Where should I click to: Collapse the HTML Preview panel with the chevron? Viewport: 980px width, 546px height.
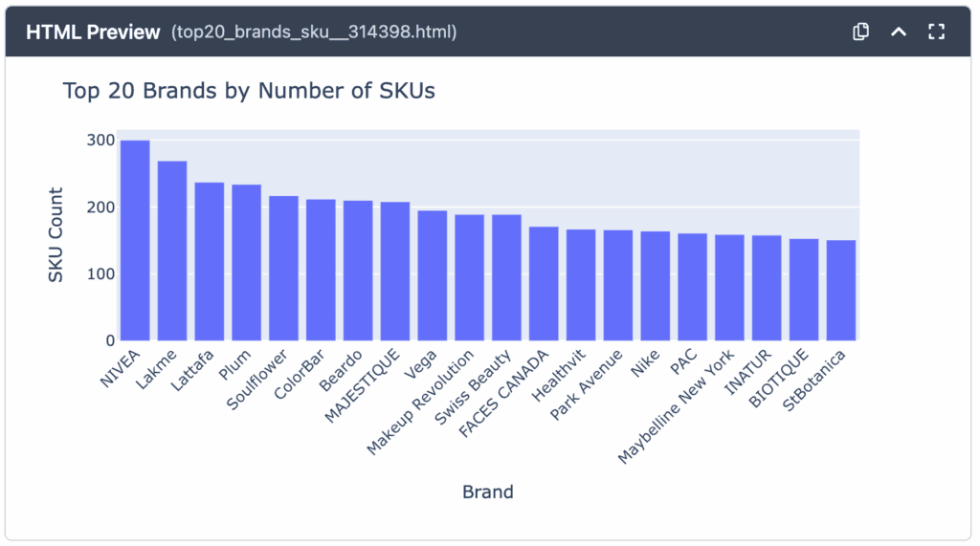point(899,32)
